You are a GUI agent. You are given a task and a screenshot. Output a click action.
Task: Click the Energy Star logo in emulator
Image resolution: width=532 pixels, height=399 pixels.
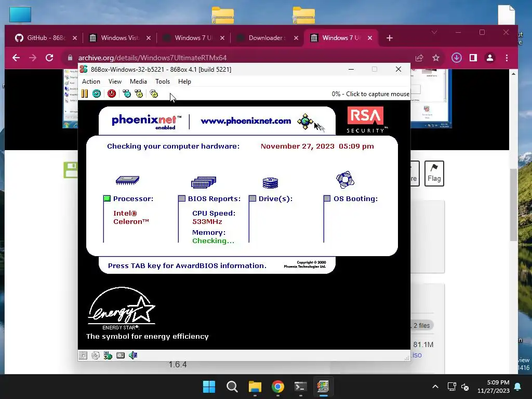121,309
